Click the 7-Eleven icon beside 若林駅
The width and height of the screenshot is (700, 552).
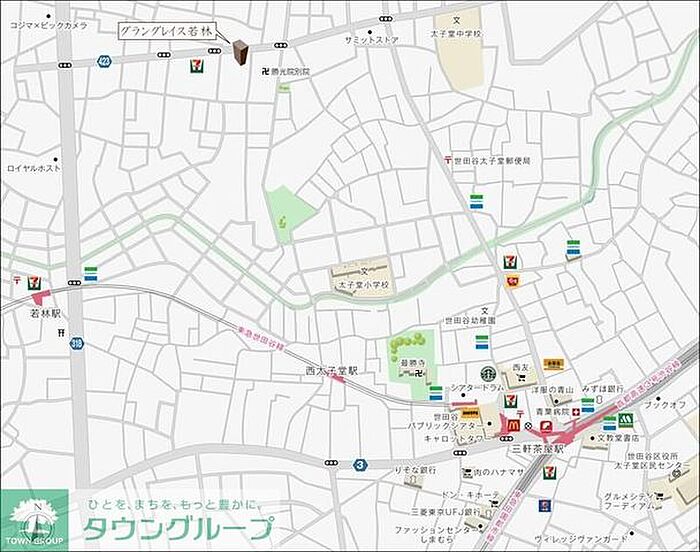click(33, 283)
